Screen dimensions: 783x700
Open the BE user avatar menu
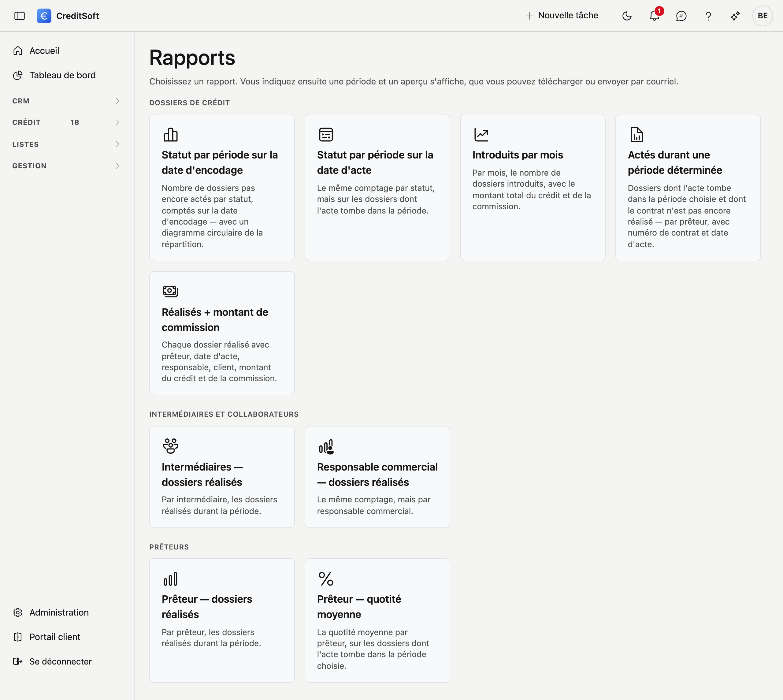763,16
